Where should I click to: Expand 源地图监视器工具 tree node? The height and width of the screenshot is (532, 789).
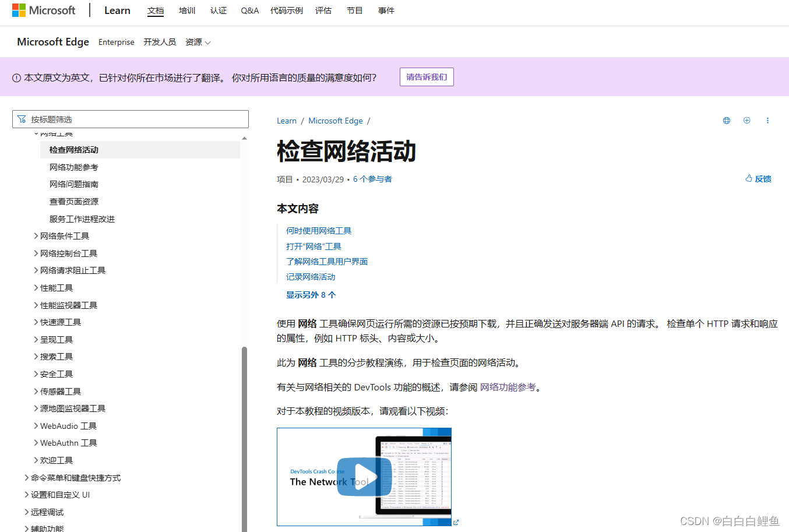(36, 408)
